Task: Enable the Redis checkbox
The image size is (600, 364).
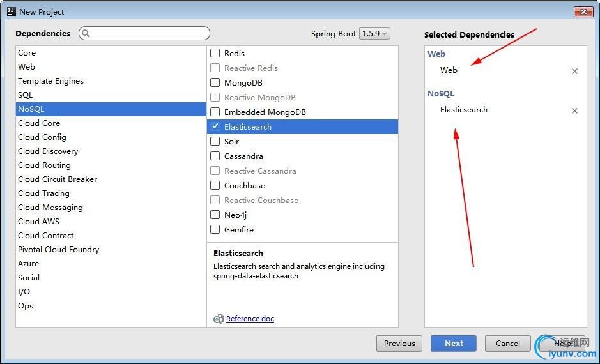Action: click(x=215, y=54)
